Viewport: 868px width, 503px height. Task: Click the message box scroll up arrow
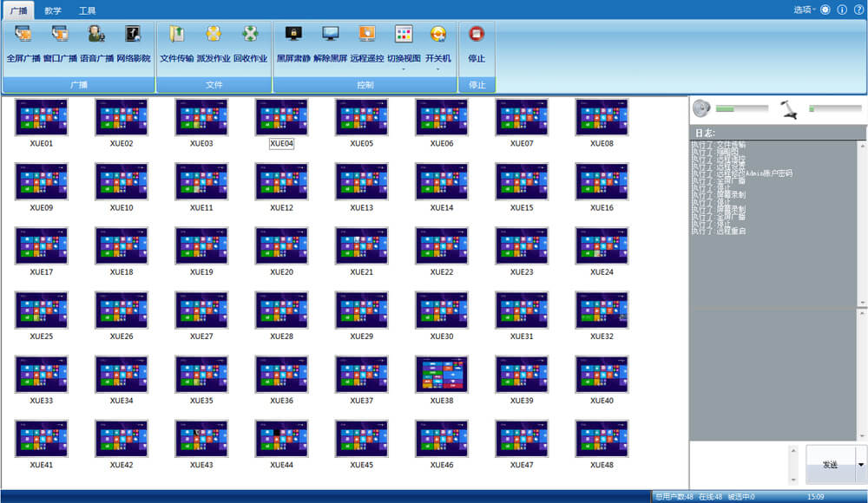point(793,451)
